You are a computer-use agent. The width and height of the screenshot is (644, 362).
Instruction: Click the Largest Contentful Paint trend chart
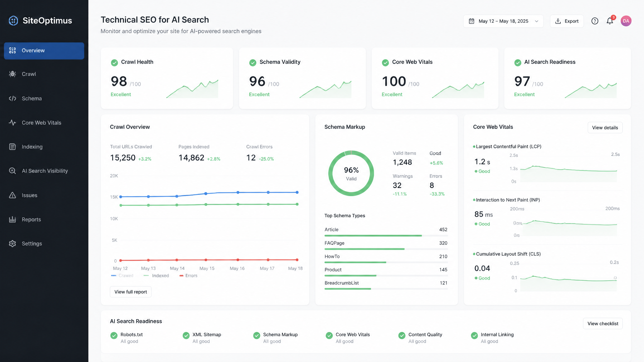(x=569, y=173)
